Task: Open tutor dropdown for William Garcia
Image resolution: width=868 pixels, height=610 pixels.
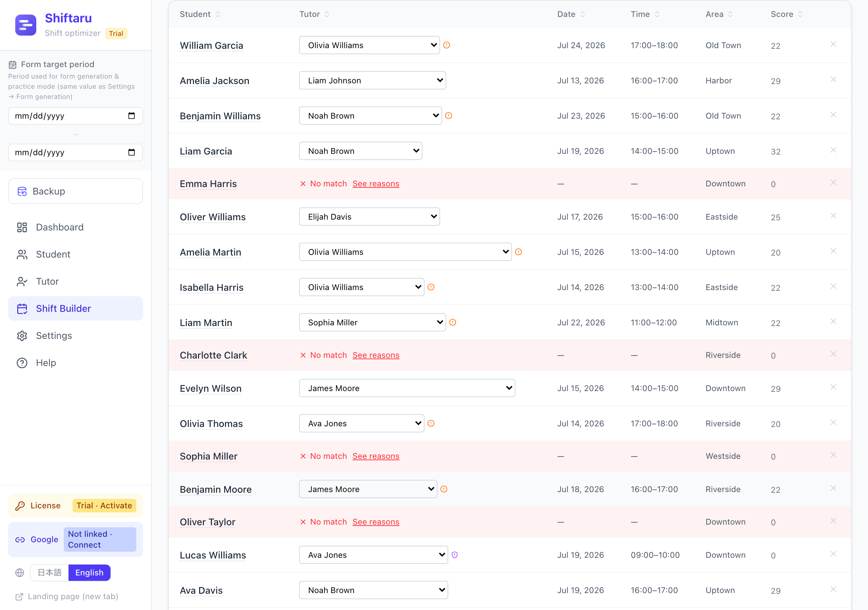Action: click(369, 45)
